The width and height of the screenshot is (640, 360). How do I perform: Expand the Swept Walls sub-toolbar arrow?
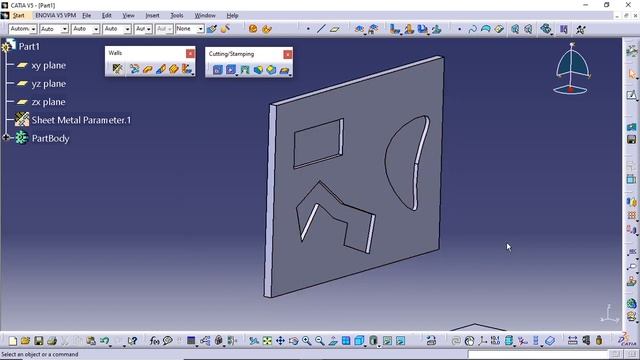point(192,74)
